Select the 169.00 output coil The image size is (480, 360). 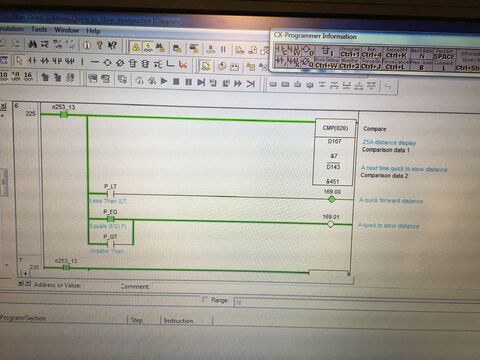(332, 199)
